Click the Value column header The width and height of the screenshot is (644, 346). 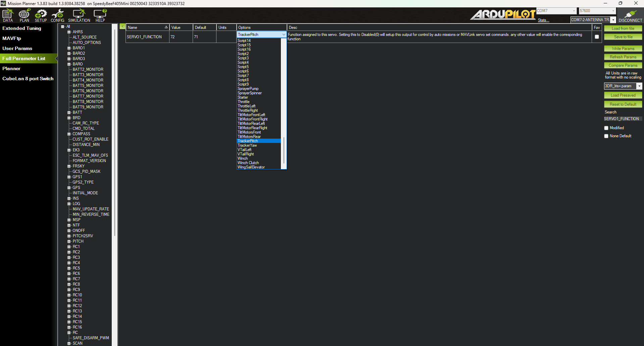click(181, 28)
